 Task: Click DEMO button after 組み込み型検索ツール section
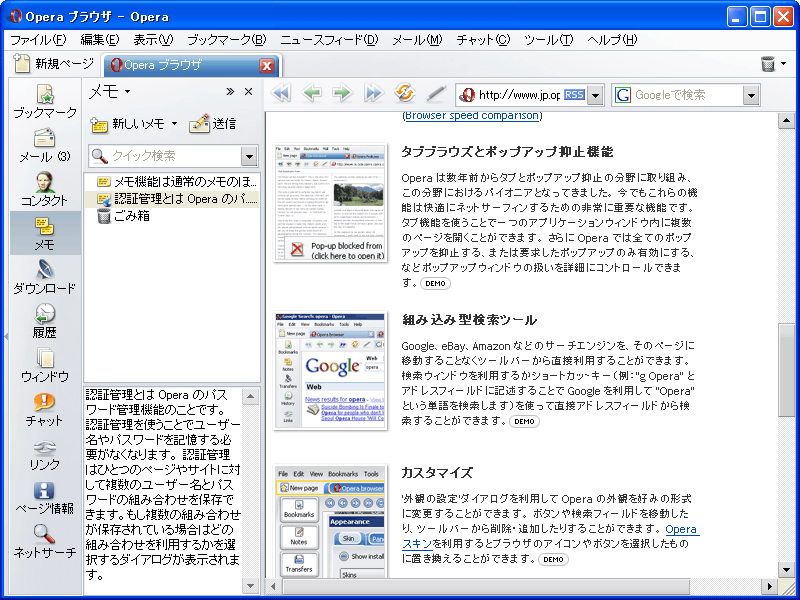[524, 421]
